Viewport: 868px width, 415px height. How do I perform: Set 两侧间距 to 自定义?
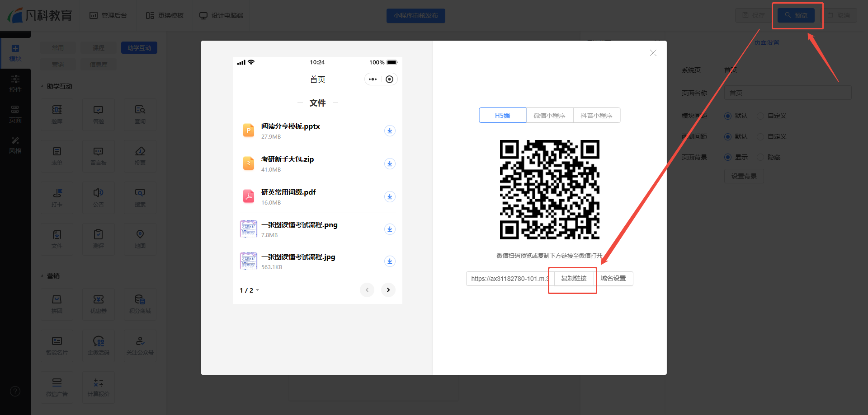[772, 136]
